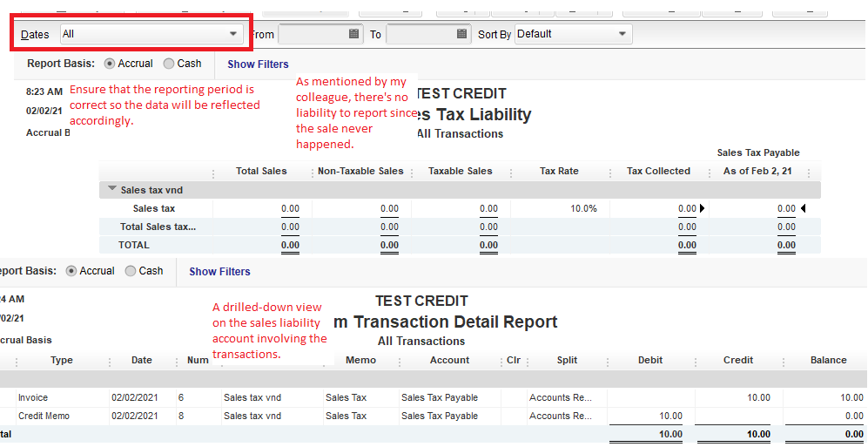Click the Clr column header

click(x=513, y=360)
